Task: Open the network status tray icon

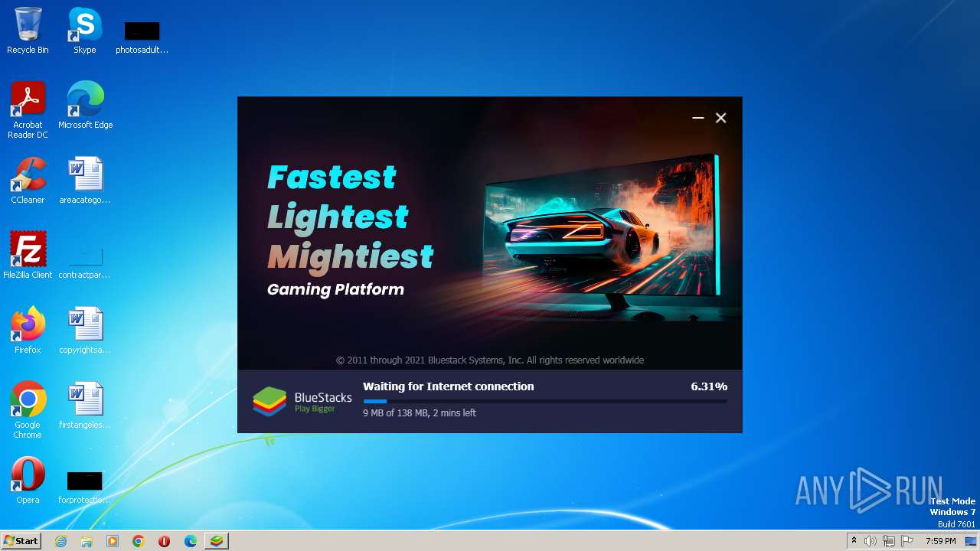Action: coord(889,541)
